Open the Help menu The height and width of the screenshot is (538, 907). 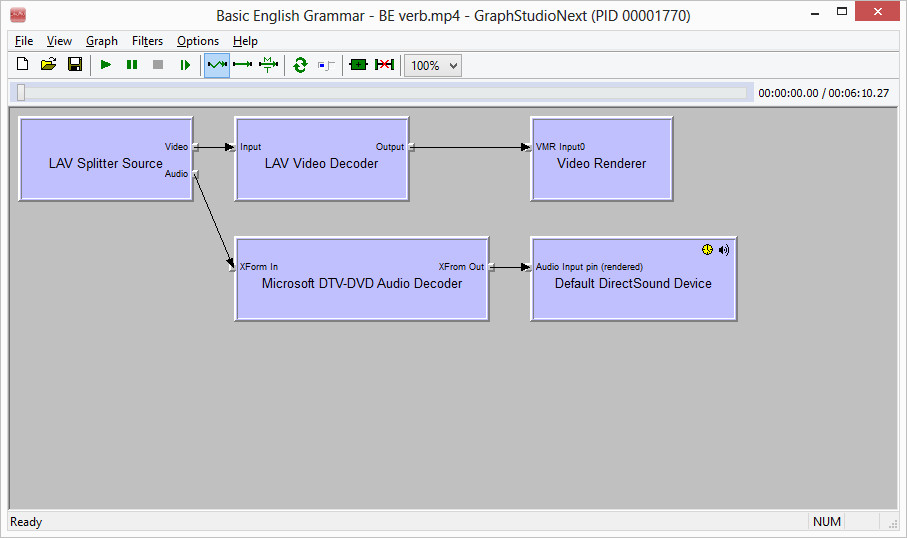pos(245,41)
